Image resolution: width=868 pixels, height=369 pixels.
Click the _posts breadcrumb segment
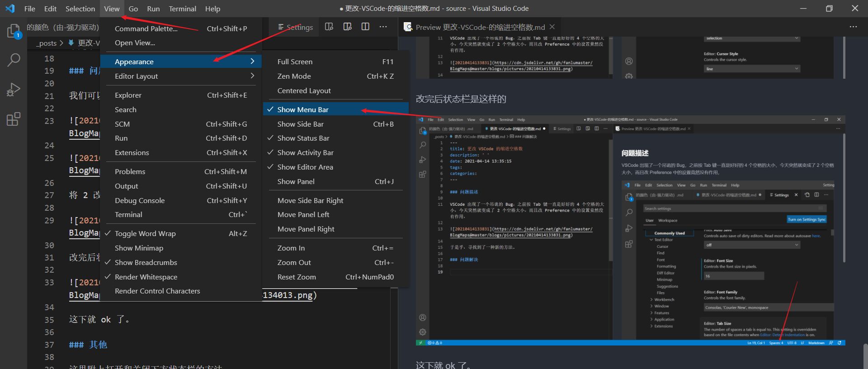point(47,43)
